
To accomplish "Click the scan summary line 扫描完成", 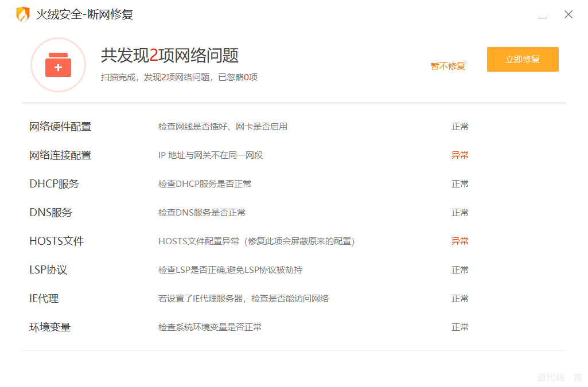I will click(179, 77).
